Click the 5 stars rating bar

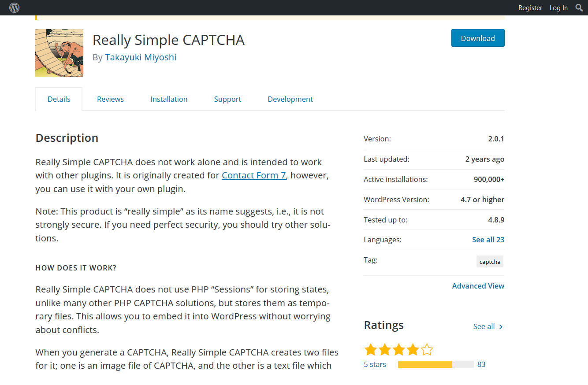point(435,364)
